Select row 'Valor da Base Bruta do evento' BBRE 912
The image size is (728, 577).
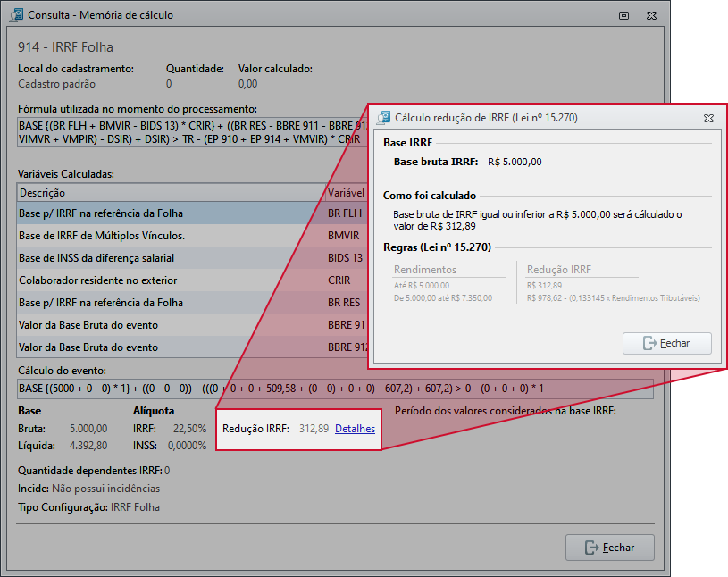click(192, 347)
